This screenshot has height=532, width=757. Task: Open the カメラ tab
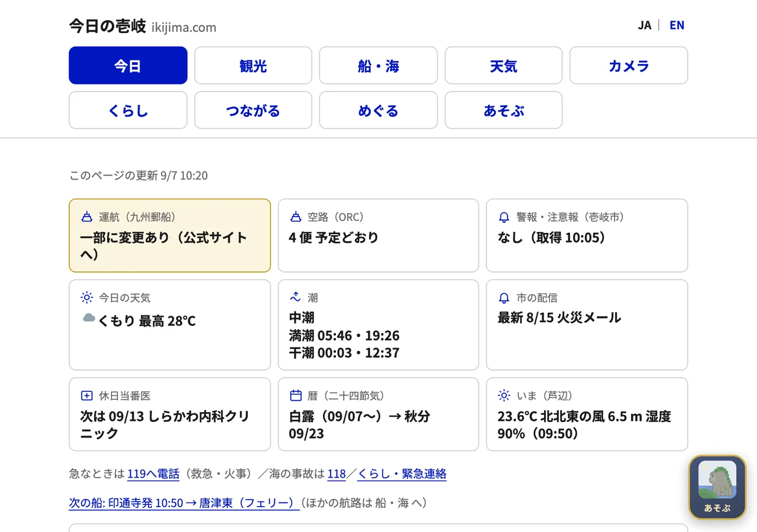click(x=629, y=66)
